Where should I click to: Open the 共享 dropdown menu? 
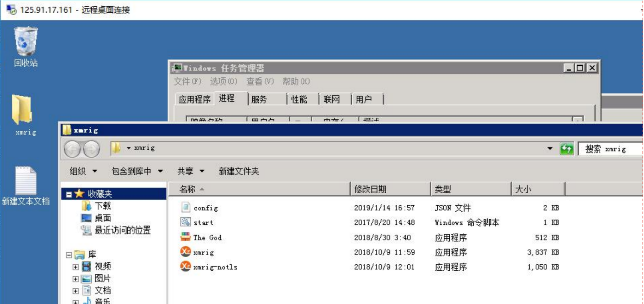tap(191, 171)
